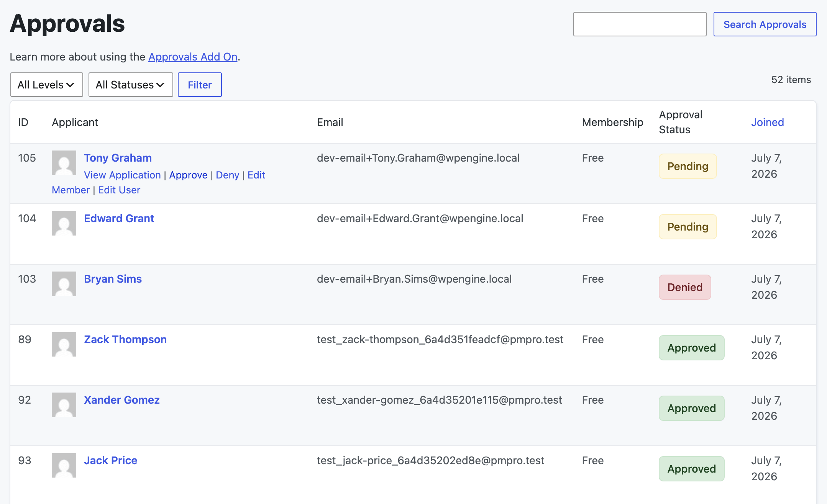Click Edit User for Tony Graham
This screenshot has height=504, width=827.
119,190
